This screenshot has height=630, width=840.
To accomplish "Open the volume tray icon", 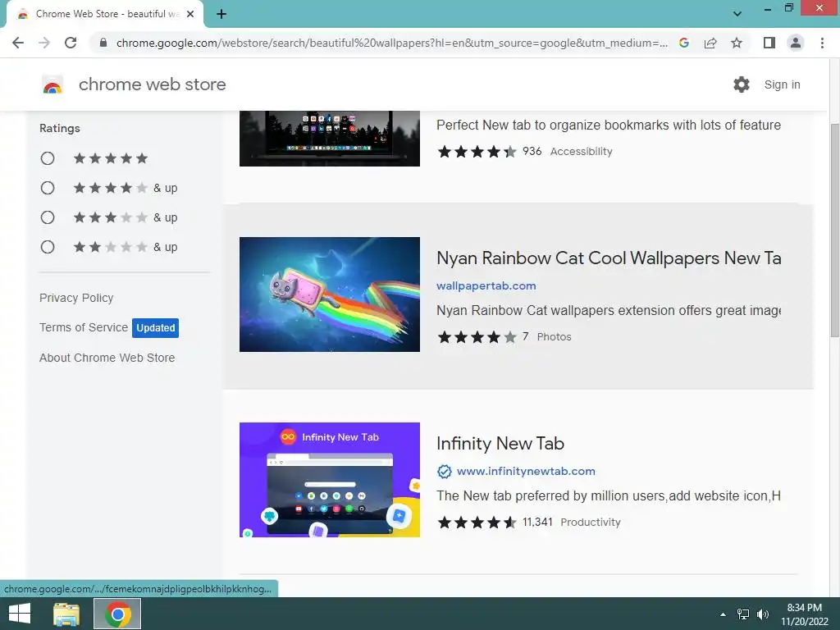I will pos(762,614).
